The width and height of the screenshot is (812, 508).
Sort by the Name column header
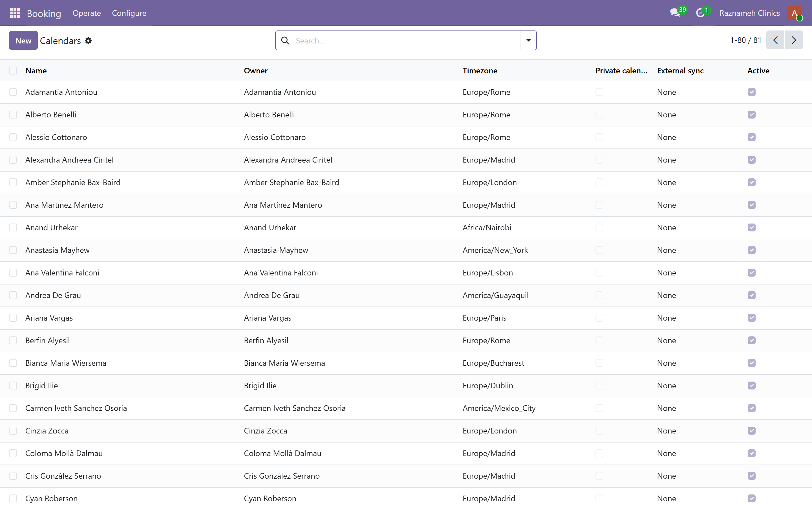36,71
